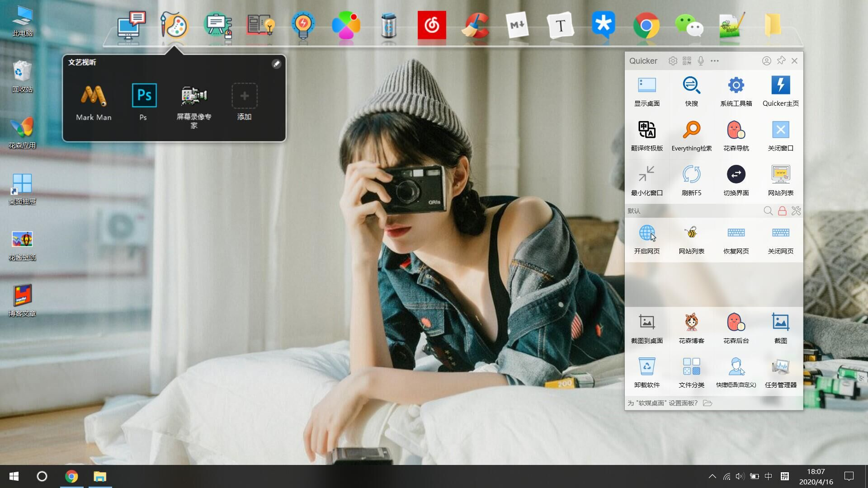Toggle the Quicker microphone voice input
Screen dimensions: 868x488
coord(700,61)
